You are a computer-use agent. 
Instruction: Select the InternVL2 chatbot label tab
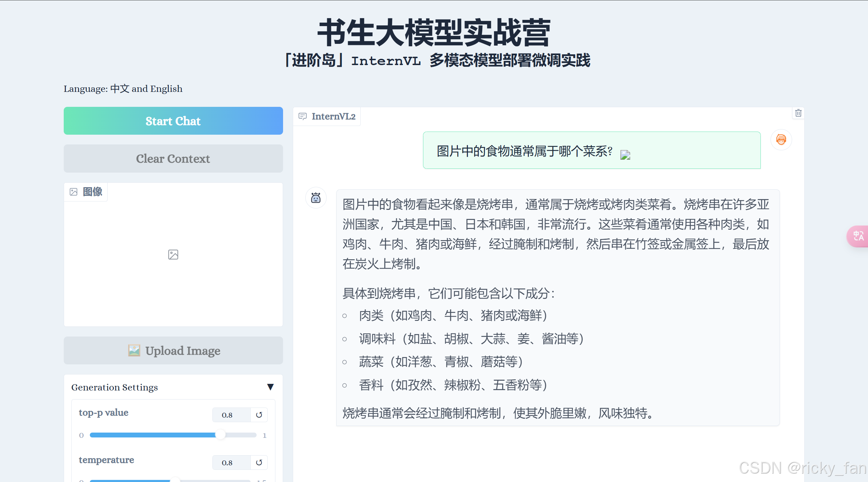[327, 116]
